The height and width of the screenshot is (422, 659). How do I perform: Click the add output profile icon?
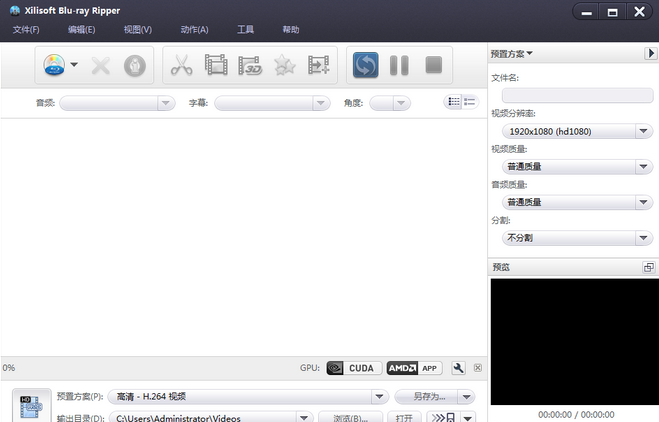tap(319, 65)
